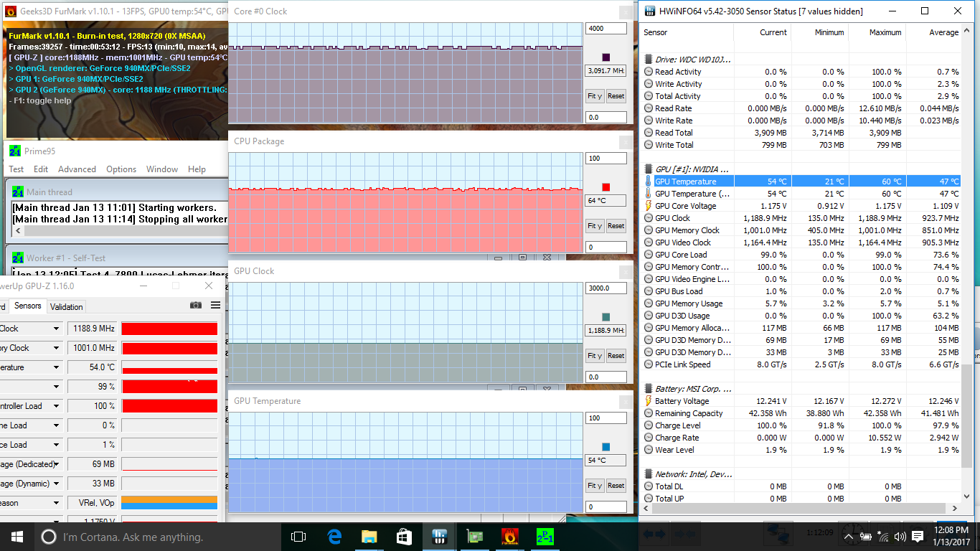
Task: Click the GPU-Z screenshot camera icon
Action: [x=196, y=306]
